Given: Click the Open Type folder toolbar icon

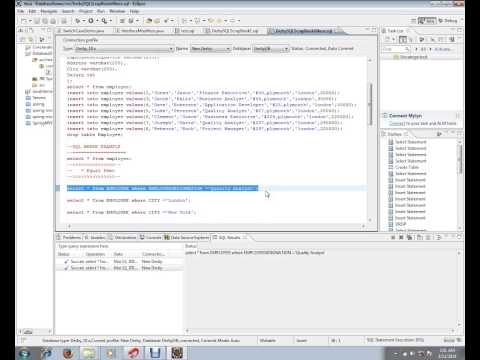Looking at the screenshot, I should [149, 21].
